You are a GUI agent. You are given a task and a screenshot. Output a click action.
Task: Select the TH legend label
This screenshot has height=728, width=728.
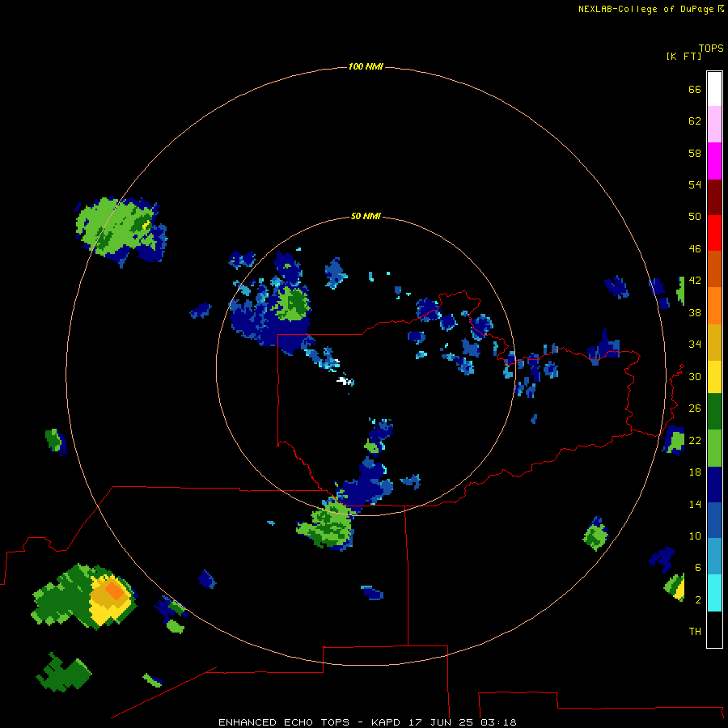click(695, 632)
